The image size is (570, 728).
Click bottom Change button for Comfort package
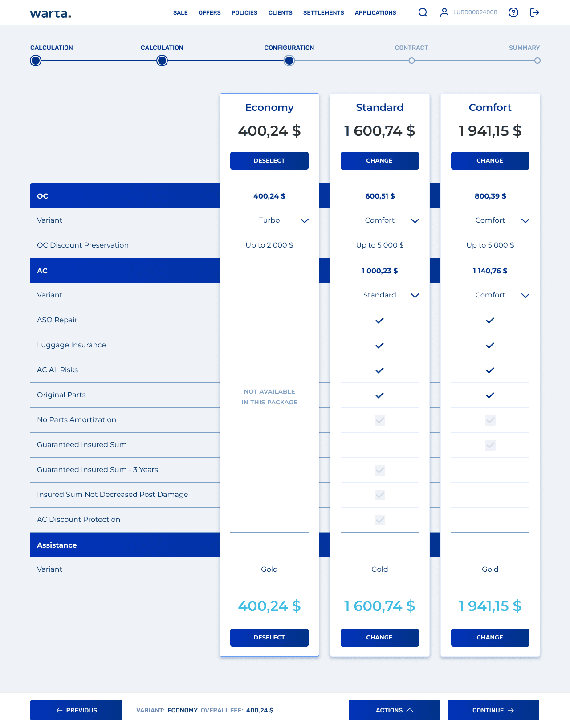pyautogui.click(x=490, y=638)
